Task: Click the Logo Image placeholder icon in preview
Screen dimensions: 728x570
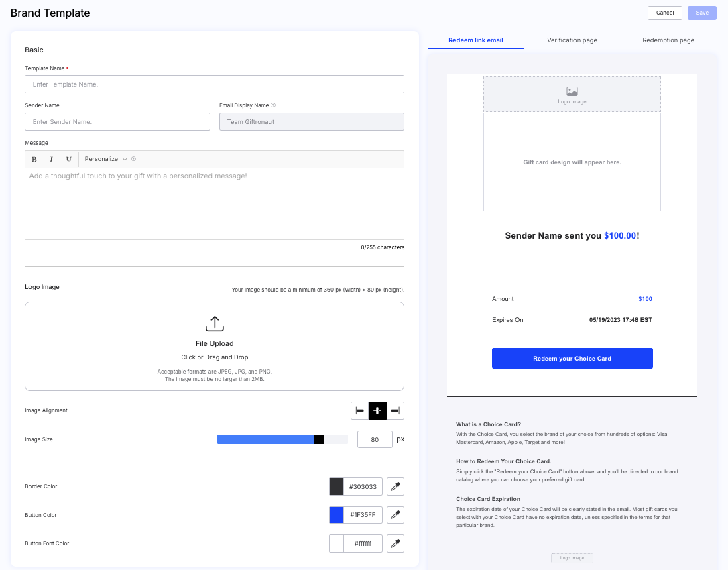Action: pyautogui.click(x=572, y=91)
